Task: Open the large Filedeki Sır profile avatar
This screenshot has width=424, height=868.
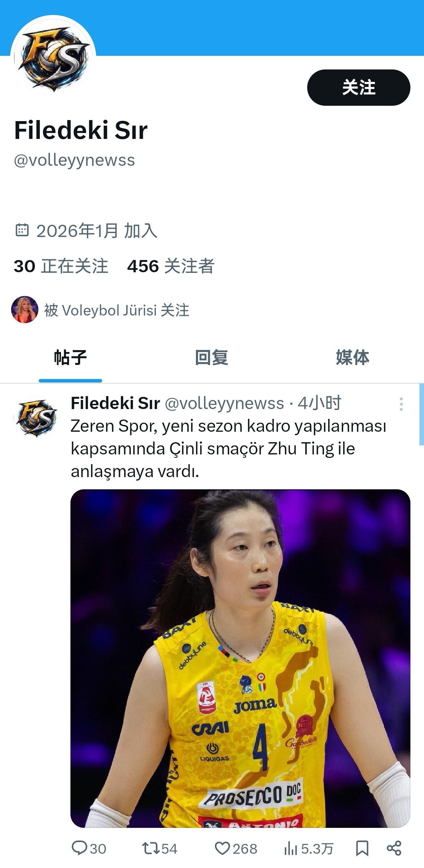Action: [53, 58]
